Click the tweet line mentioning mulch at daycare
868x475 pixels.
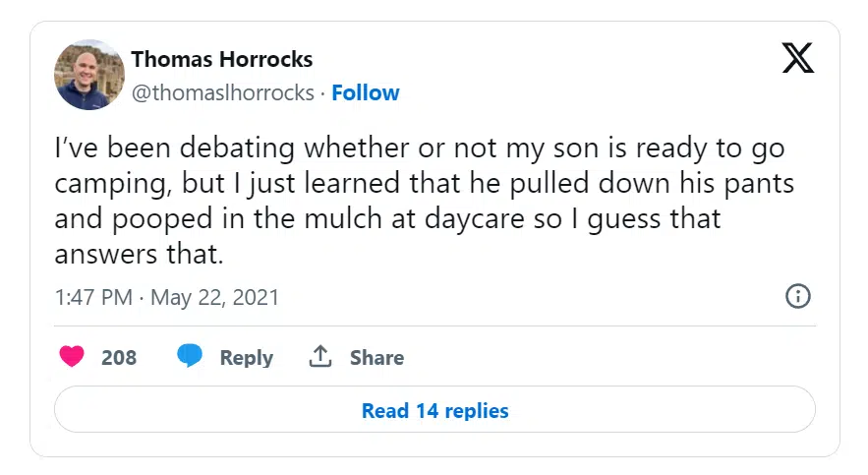(x=387, y=218)
